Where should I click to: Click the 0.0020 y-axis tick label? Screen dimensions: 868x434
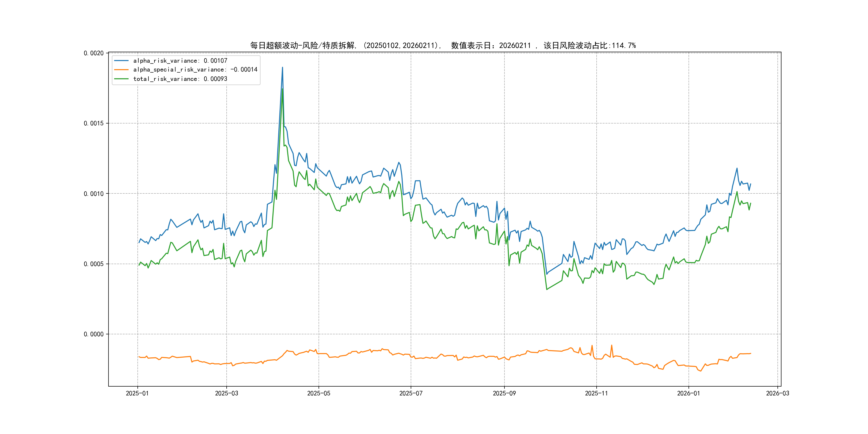[x=94, y=53]
